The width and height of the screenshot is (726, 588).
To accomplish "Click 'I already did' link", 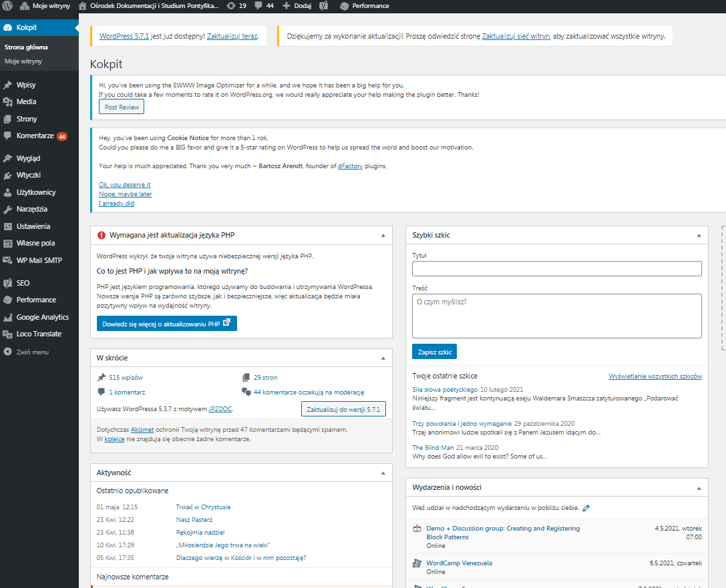I will 116,204.
